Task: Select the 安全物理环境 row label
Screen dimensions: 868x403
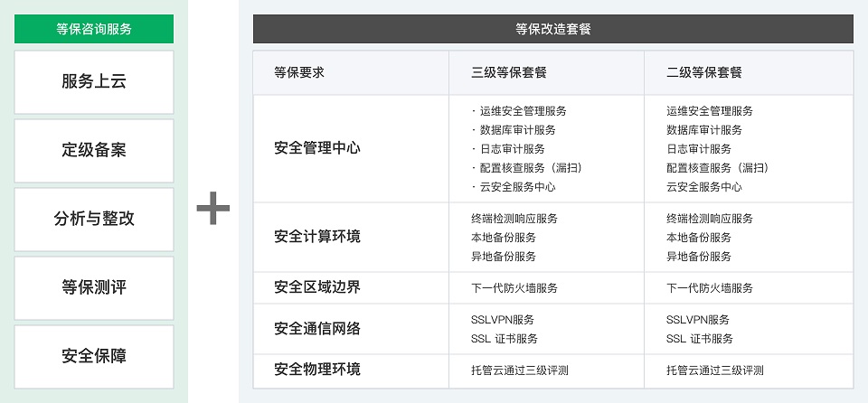Action: [x=317, y=369]
